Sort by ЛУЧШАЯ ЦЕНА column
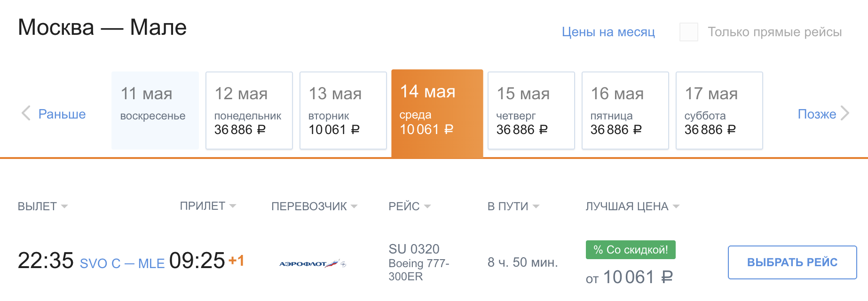 point(632,206)
